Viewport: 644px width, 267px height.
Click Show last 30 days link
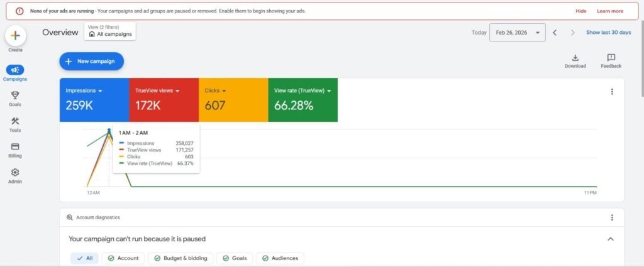point(608,33)
